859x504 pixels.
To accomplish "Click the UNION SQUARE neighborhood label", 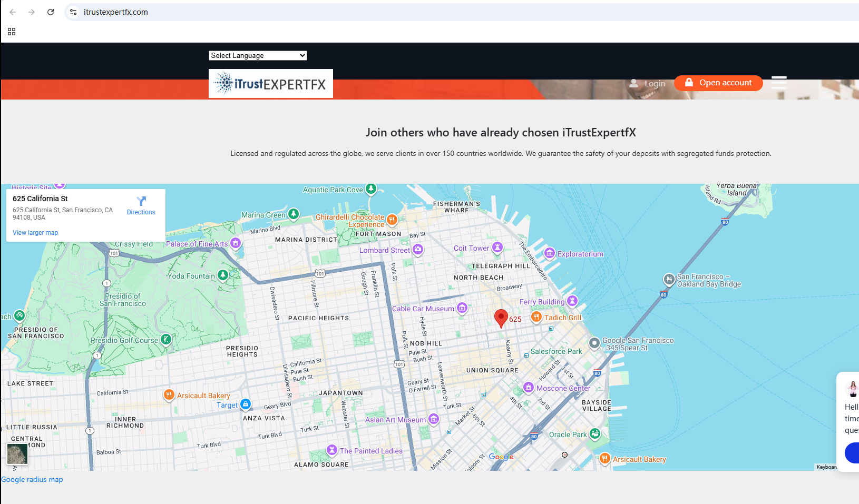I will 492,370.
